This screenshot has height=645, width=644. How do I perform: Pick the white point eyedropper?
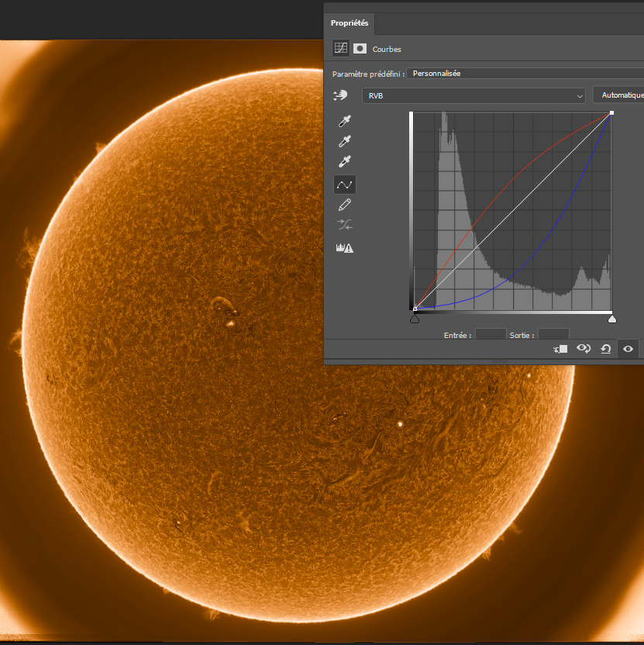tap(345, 162)
